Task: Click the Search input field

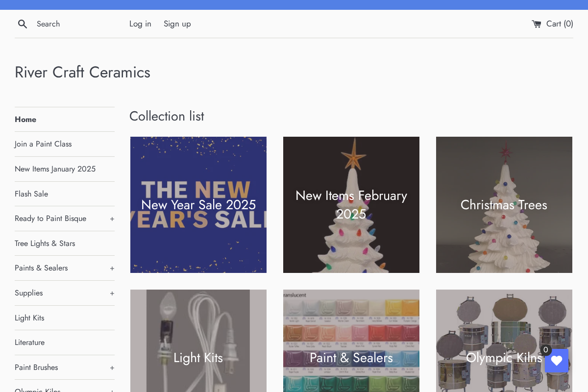Action: 73,24
